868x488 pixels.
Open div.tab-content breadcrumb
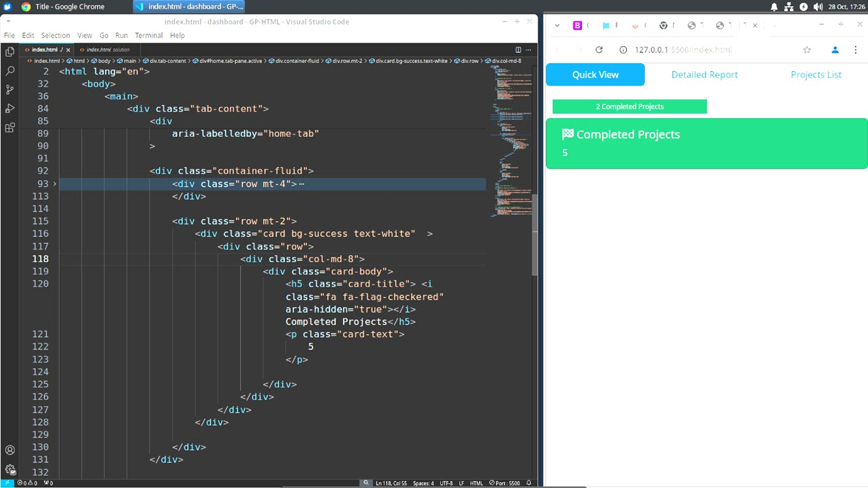(164, 61)
